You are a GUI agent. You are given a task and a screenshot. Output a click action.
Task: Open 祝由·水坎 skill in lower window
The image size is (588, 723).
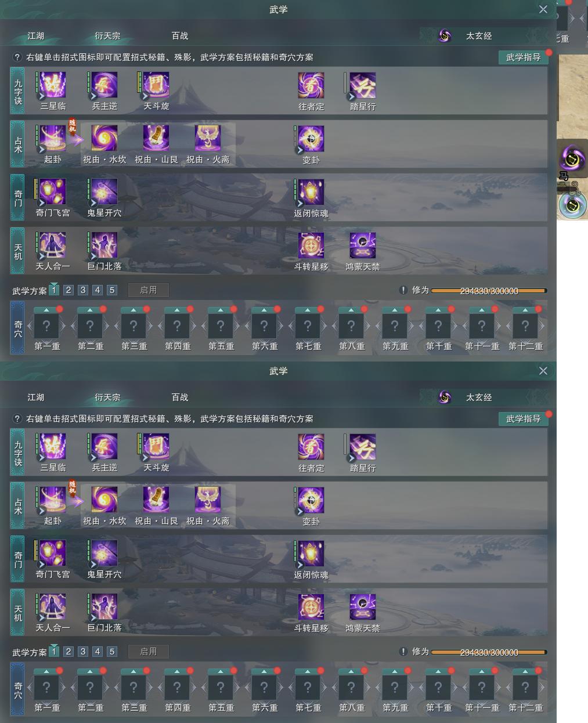click(104, 500)
